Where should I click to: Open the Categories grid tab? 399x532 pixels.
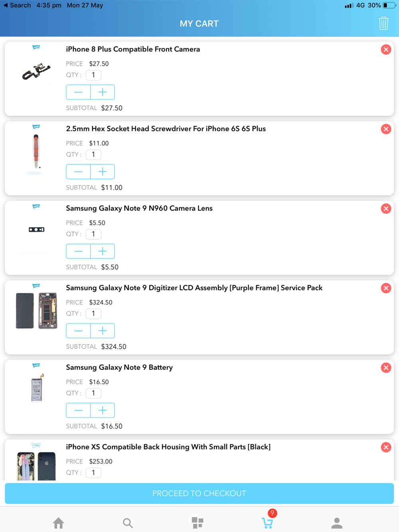click(x=198, y=522)
